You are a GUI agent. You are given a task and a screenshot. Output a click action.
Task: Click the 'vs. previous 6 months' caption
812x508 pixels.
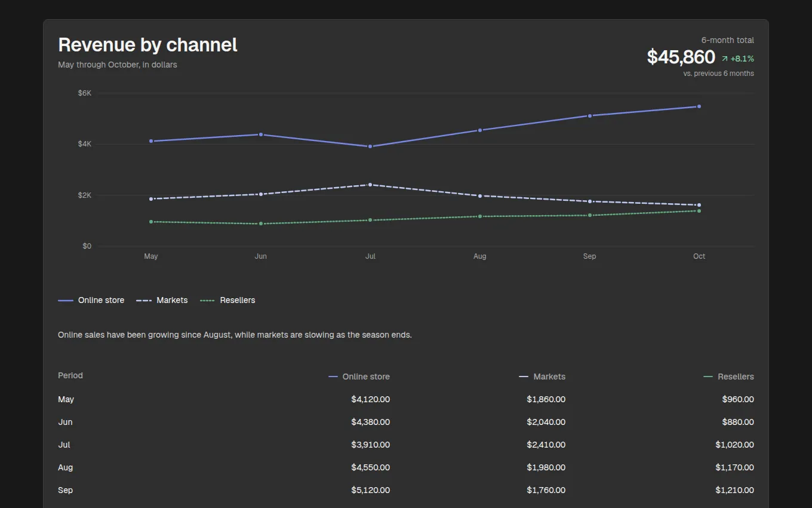point(719,74)
